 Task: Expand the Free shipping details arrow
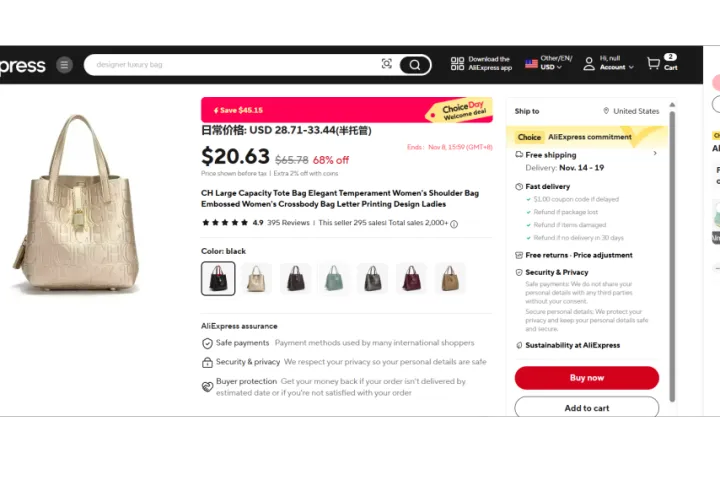pyautogui.click(x=655, y=153)
